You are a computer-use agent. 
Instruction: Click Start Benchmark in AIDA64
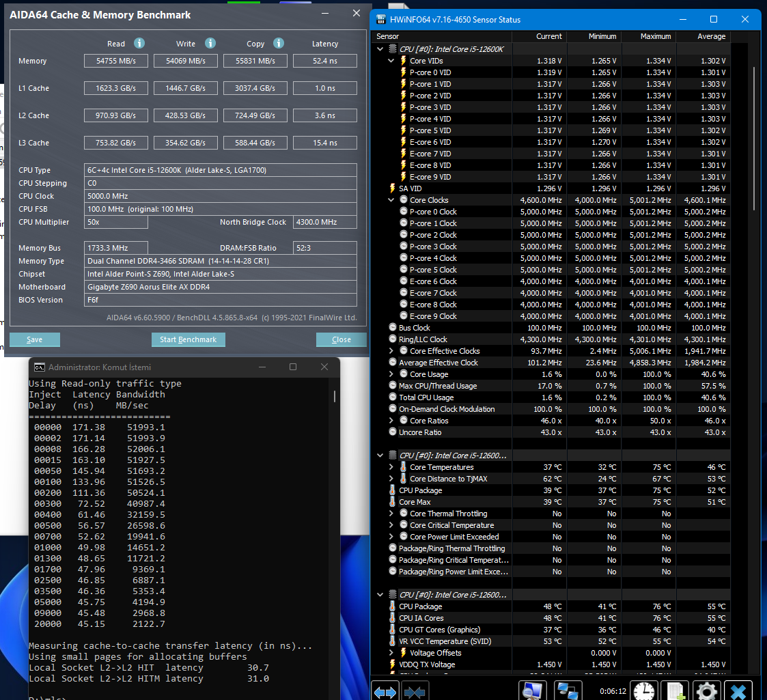pos(189,339)
